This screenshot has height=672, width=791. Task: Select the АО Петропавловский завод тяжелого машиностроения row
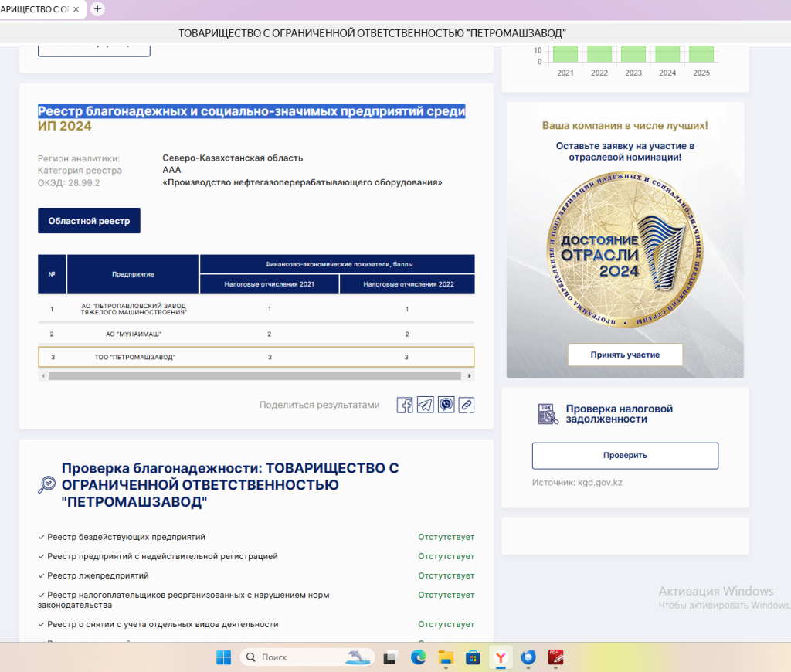click(256, 309)
